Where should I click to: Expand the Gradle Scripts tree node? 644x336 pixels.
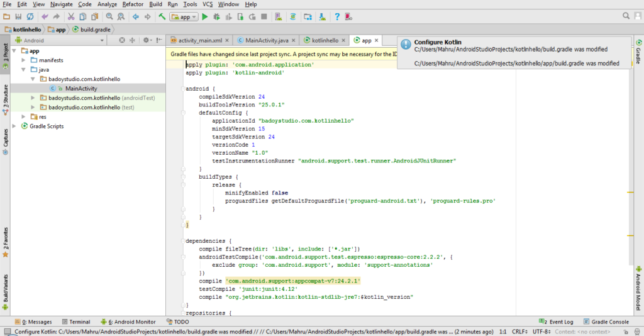[x=15, y=126]
